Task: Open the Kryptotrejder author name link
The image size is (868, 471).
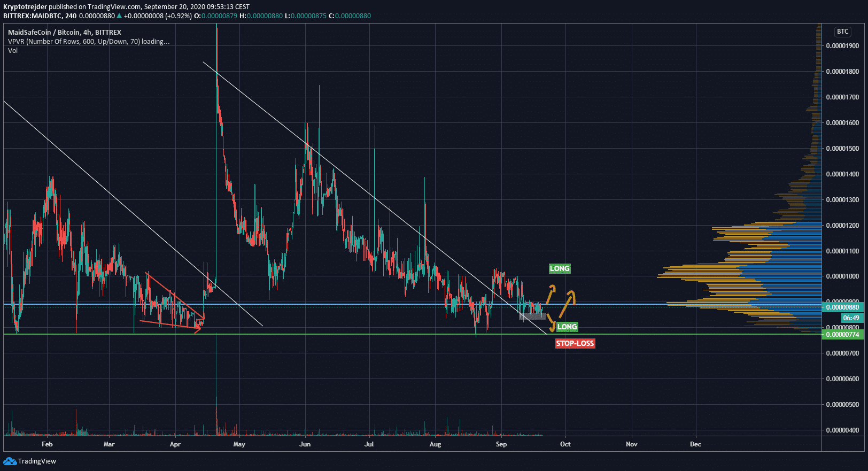Action: click(25, 7)
